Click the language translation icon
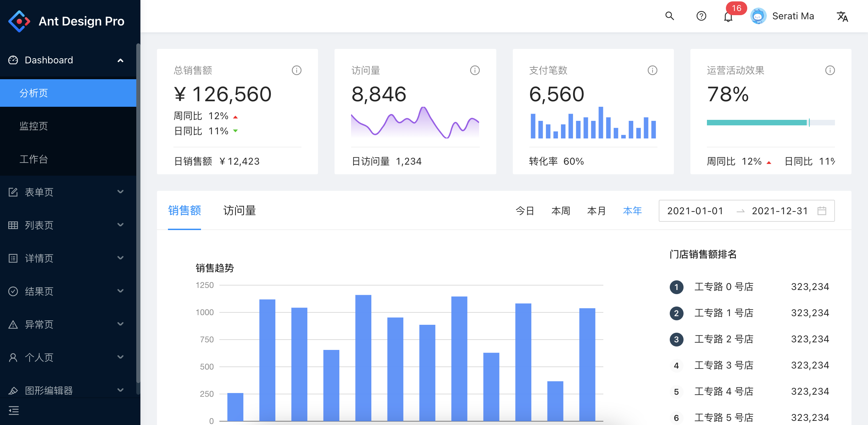The height and width of the screenshot is (425, 868). click(842, 17)
